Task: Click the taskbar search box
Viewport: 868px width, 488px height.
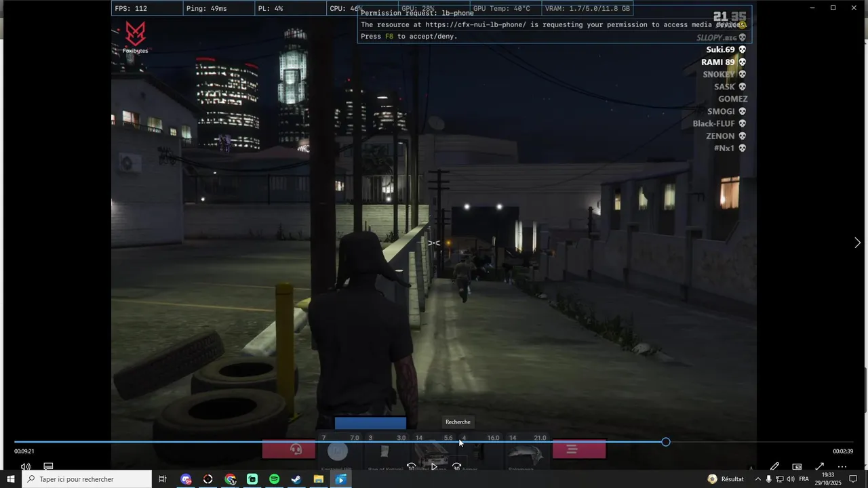Action: (x=87, y=479)
